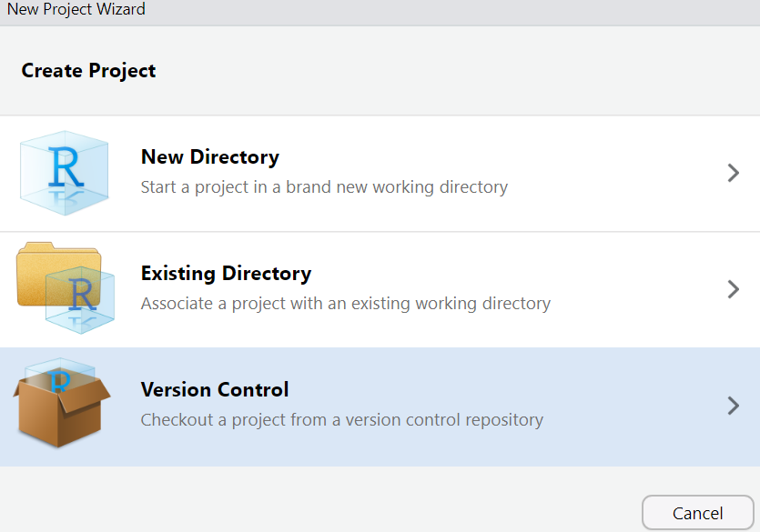
Task: Click the New Directory R cube icon
Action: click(x=64, y=173)
